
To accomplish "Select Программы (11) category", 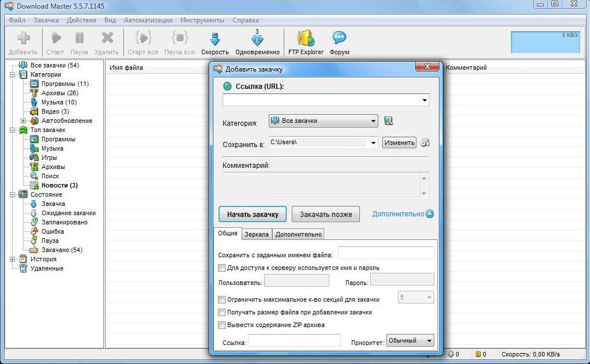I will click(65, 84).
